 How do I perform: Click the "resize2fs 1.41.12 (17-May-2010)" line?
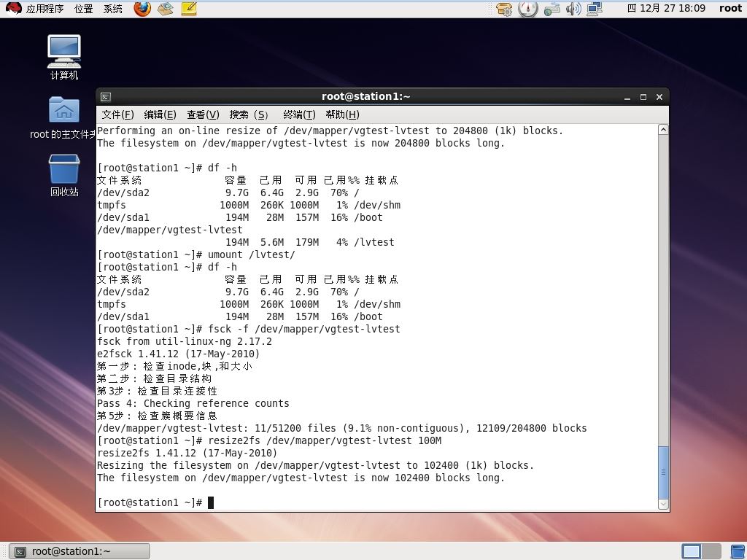tap(187, 453)
